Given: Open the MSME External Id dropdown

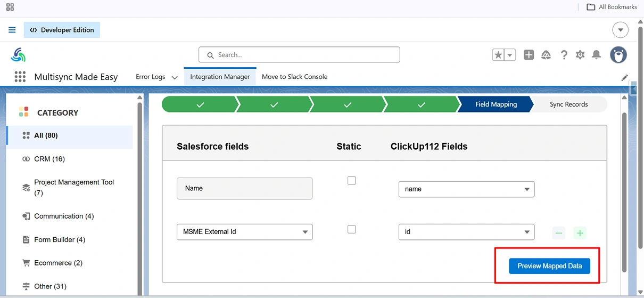Looking at the screenshot, I should (245, 232).
